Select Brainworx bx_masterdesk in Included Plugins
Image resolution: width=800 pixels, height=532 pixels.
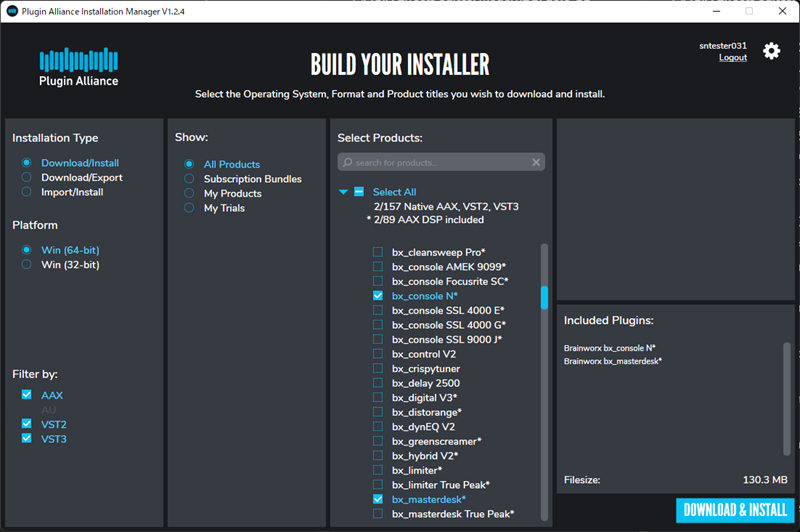click(x=613, y=361)
